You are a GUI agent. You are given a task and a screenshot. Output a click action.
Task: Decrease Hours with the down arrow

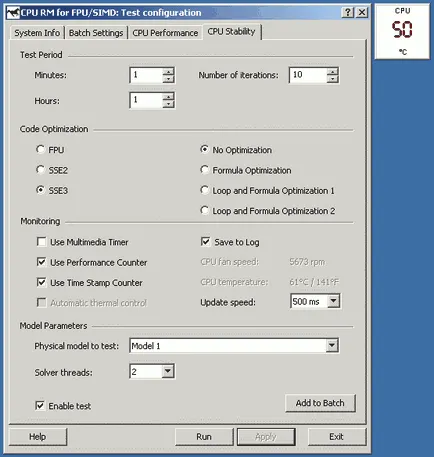click(168, 104)
